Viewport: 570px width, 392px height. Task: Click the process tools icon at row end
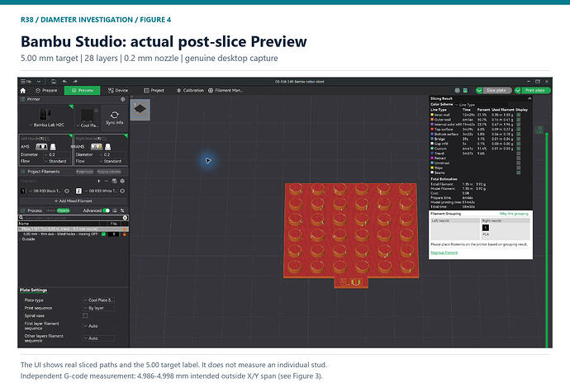point(122,210)
